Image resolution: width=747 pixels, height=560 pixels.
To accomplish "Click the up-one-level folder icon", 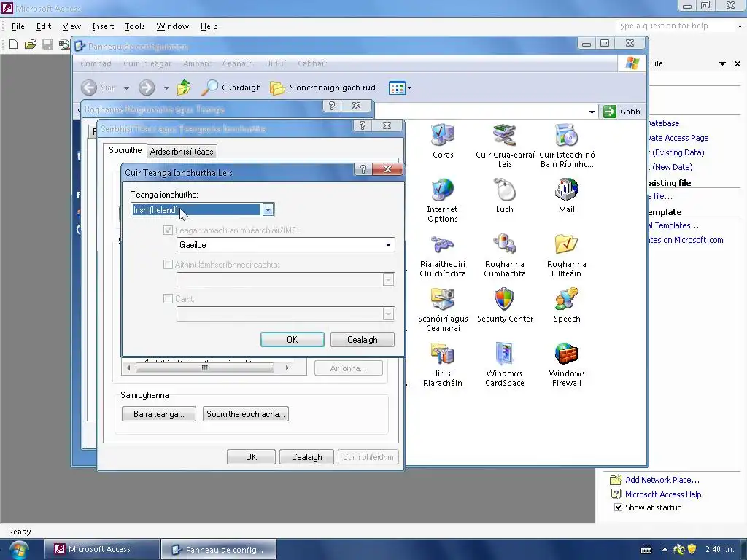I will 184,87.
